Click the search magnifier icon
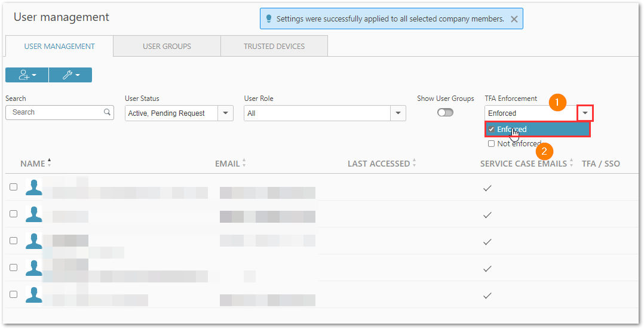This screenshot has height=329, width=644. click(x=107, y=112)
